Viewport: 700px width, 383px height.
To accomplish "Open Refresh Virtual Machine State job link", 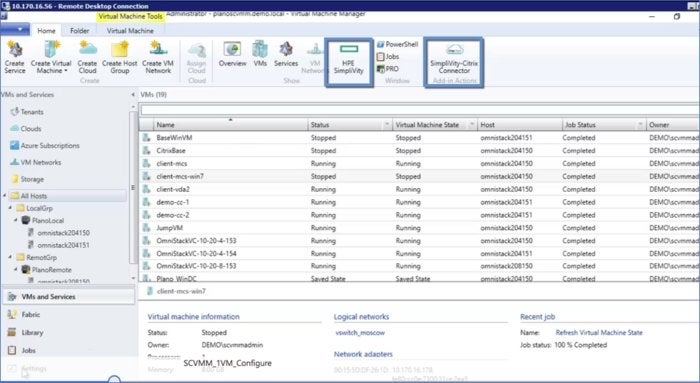I will click(599, 333).
